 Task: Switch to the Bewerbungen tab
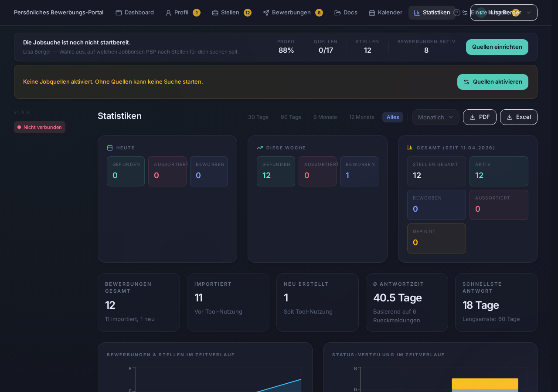(293, 13)
